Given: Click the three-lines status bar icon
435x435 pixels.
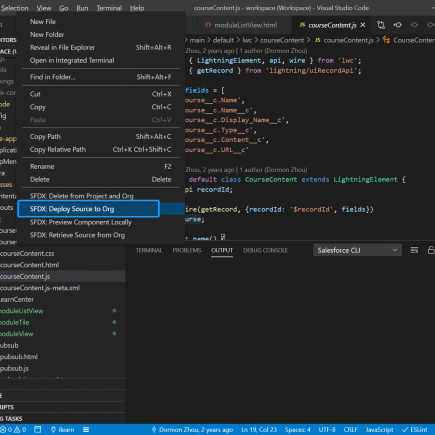Looking at the screenshot, I should point(86,430).
